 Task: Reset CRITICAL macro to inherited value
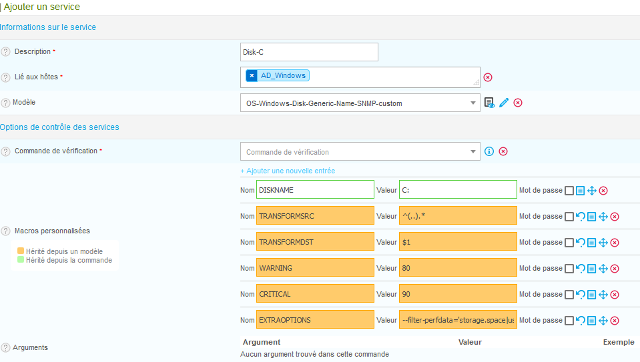[x=580, y=295]
